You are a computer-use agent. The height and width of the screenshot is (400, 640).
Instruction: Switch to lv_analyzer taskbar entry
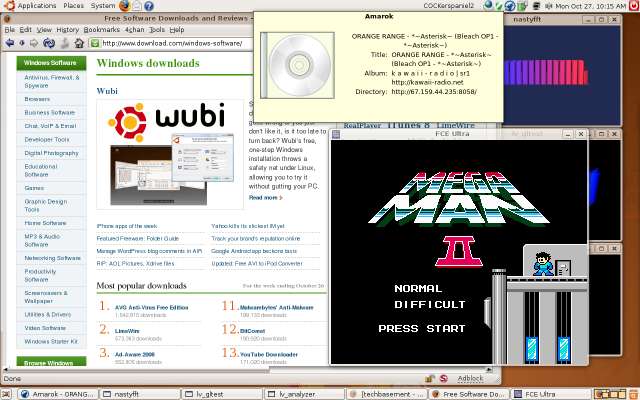click(x=304, y=394)
